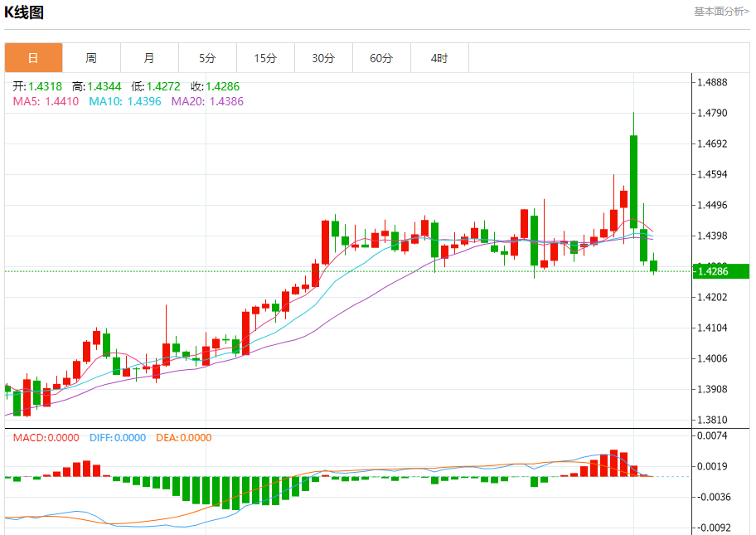Open the 4时 interval tab
756x535 pixels.
coord(439,58)
